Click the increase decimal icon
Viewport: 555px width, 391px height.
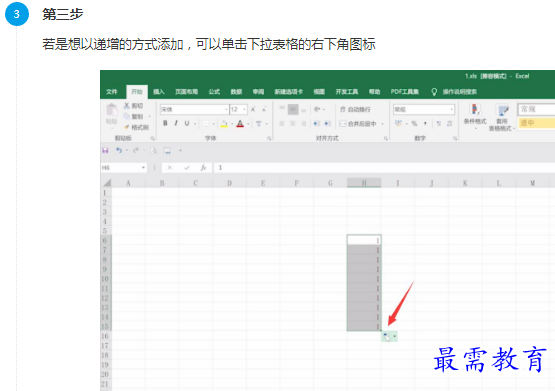pyautogui.click(x=439, y=123)
